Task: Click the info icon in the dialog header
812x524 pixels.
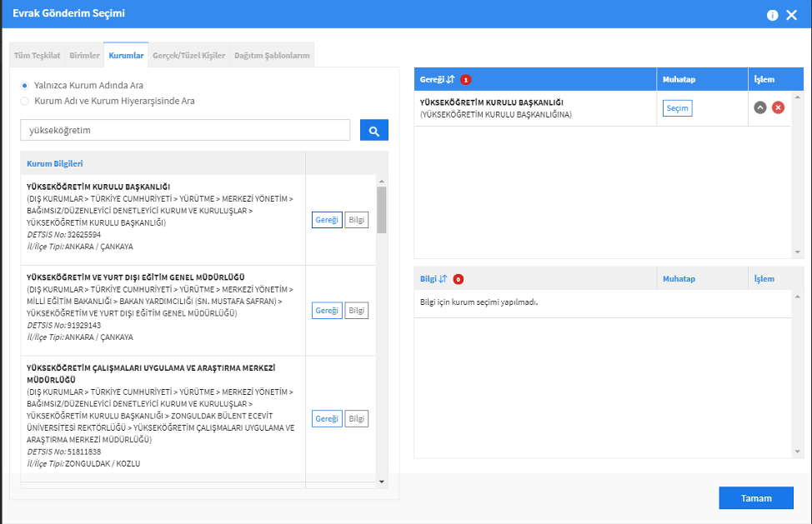Action: 772,15
